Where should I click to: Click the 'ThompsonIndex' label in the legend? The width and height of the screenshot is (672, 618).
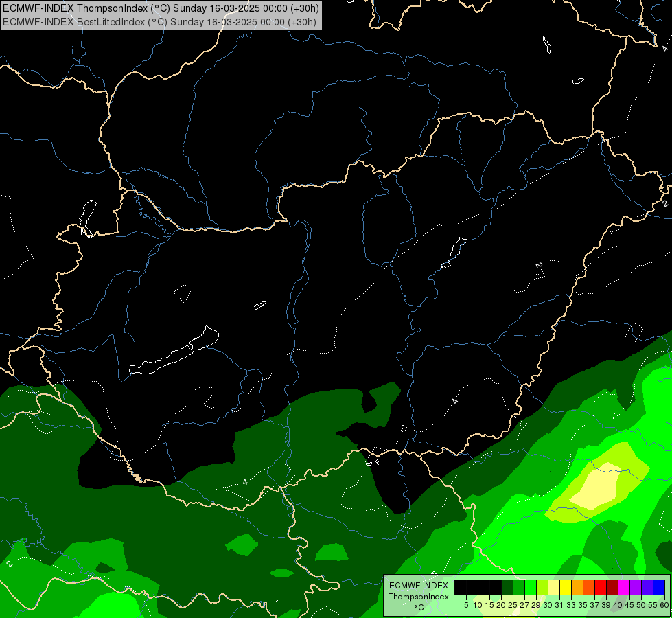(419, 597)
